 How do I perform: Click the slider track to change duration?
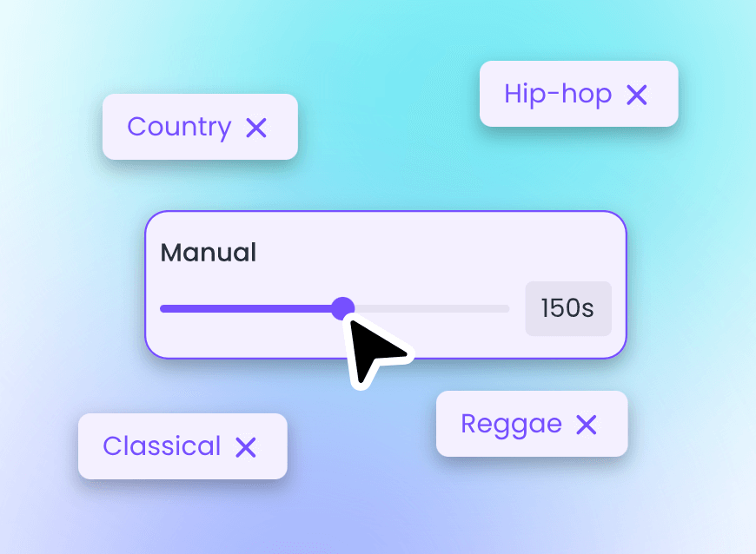coord(434,308)
